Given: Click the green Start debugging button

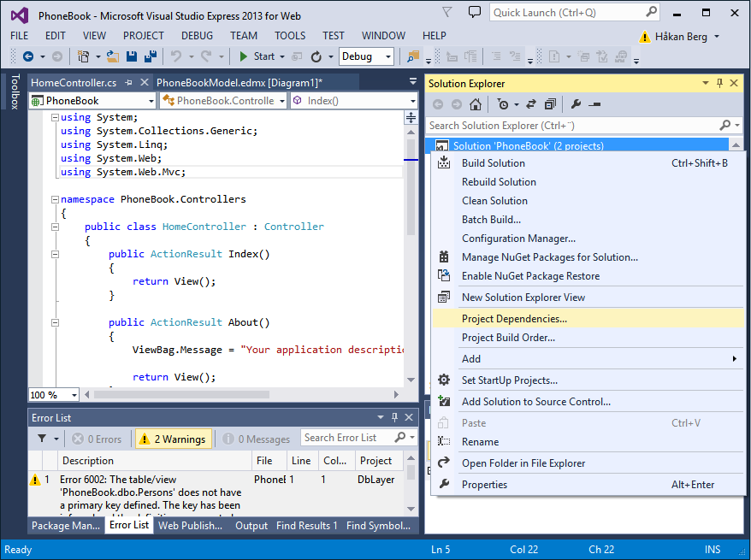Looking at the screenshot, I should 257,56.
